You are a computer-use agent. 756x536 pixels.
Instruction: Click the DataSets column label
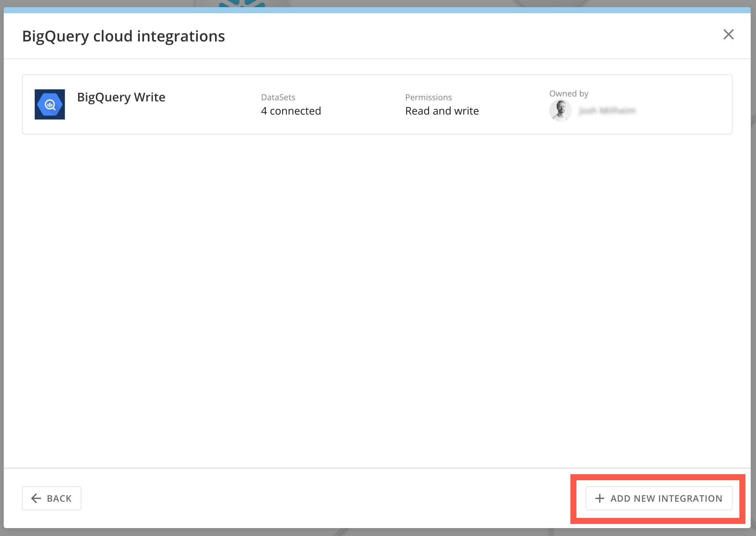(x=278, y=97)
